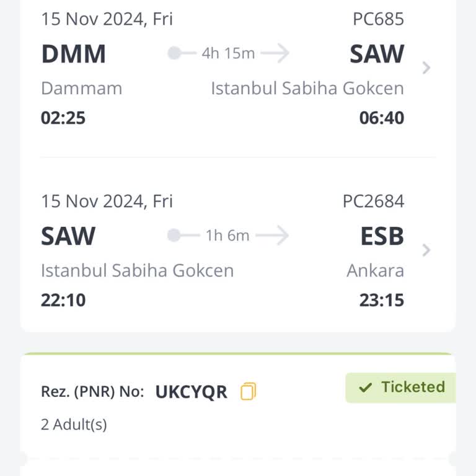Tap the 22:10 departure time from SAW
Viewport: 476px width, 476px height.
pyautogui.click(x=63, y=301)
